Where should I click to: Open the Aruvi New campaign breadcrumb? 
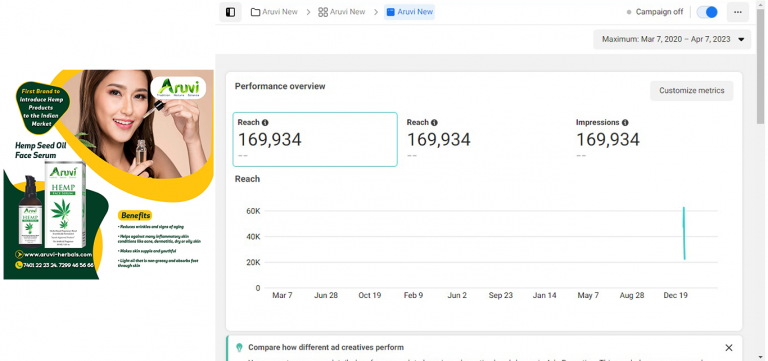click(x=274, y=12)
